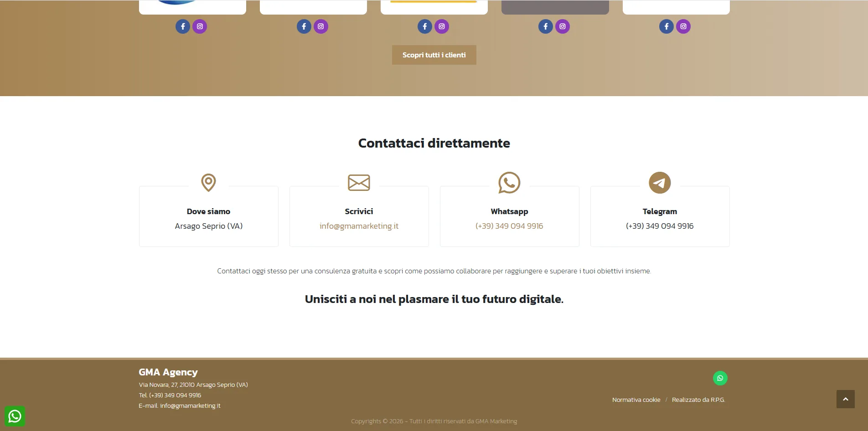Open the fifth client's Instagram icon
Viewport: 868px width, 431px height.
coord(683,26)
